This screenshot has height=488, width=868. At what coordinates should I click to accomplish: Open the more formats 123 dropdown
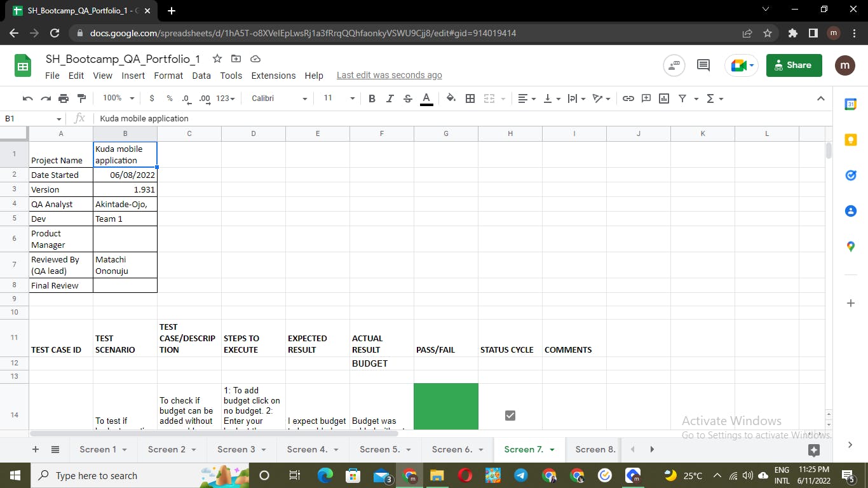point(226,98)
